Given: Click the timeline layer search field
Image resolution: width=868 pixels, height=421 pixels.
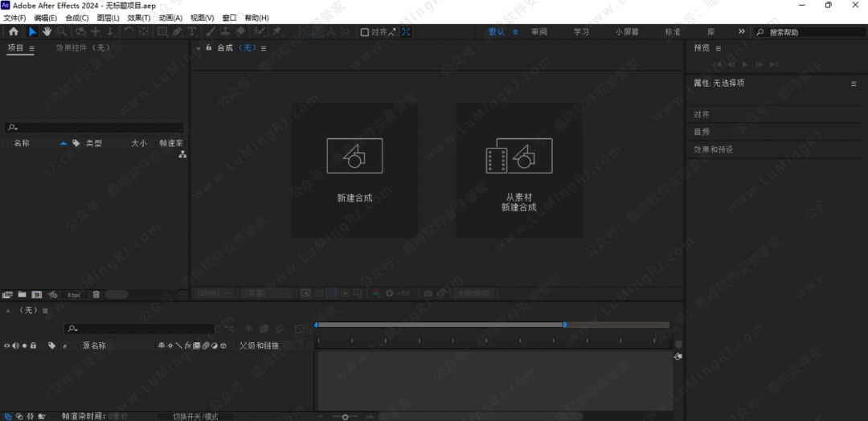Looking at the screenshot, I should tap(139, 329).
